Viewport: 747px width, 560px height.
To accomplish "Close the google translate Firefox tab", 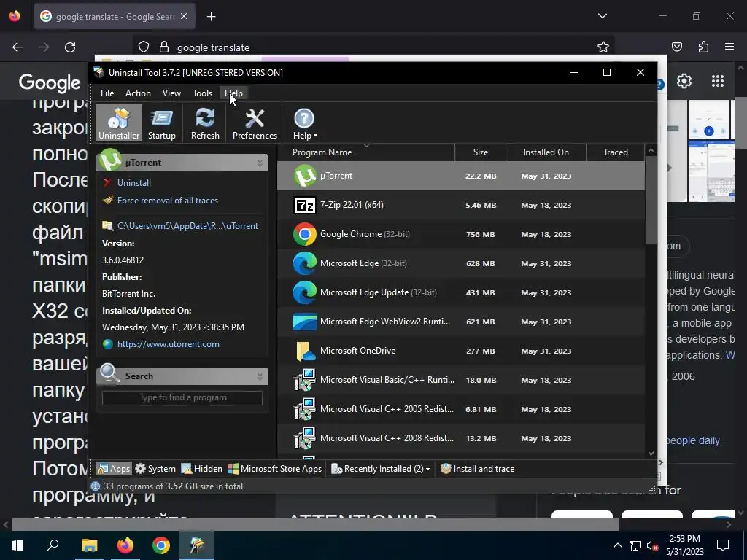I will (184, 17).
